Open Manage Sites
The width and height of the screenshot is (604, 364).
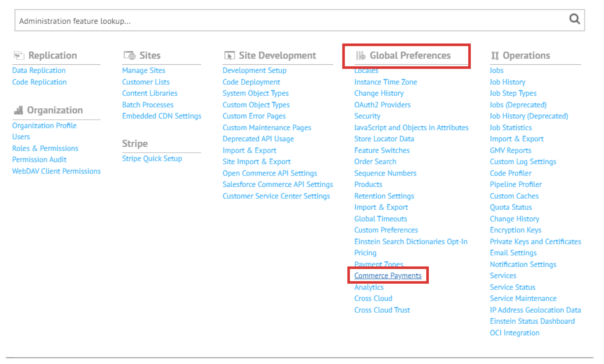click(143, 70)
